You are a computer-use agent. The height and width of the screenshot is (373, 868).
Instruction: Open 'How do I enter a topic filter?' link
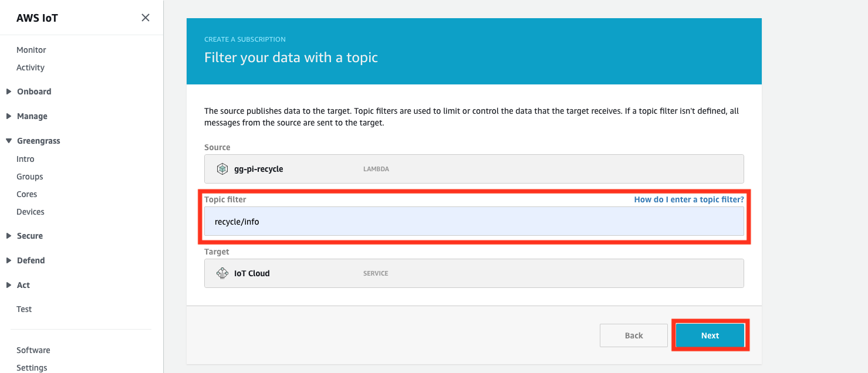(x=689, y=199)
